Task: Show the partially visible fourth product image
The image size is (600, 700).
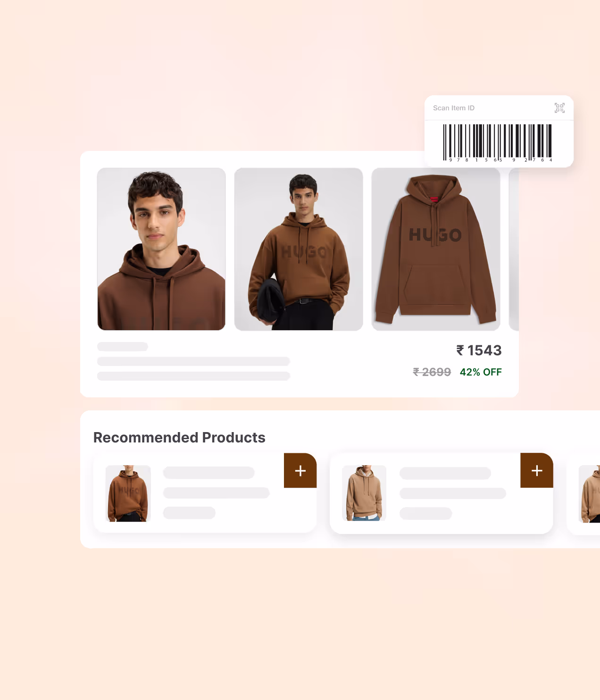Action: pos(514,249)
